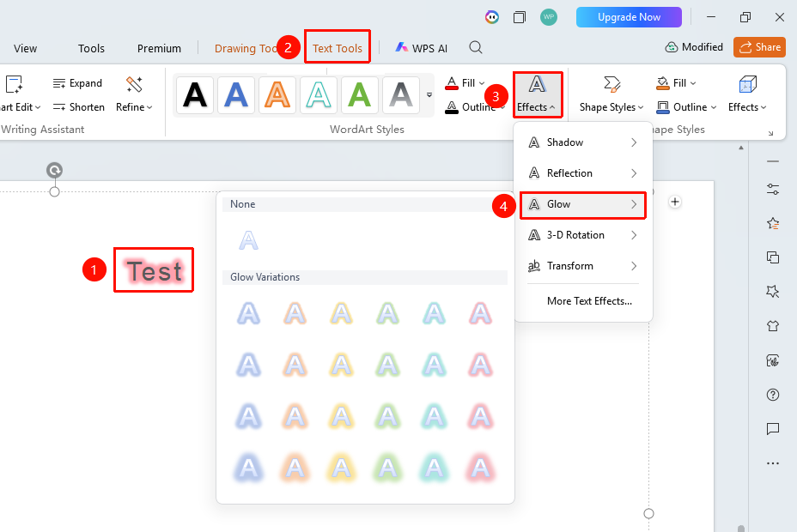Select the None glow preview thumbnail
Viewport: 797px width, 532px height.
pyautogui.click(x=248, y=240)
